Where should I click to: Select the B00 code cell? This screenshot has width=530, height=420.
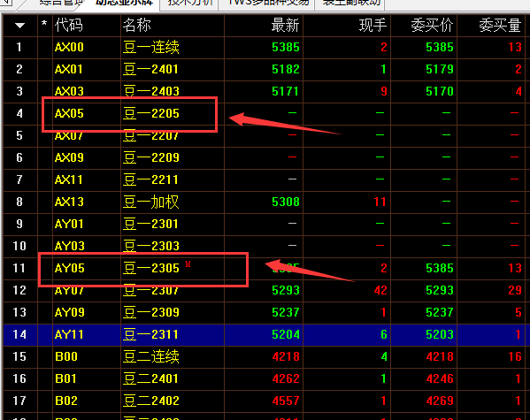pos(65,356)
